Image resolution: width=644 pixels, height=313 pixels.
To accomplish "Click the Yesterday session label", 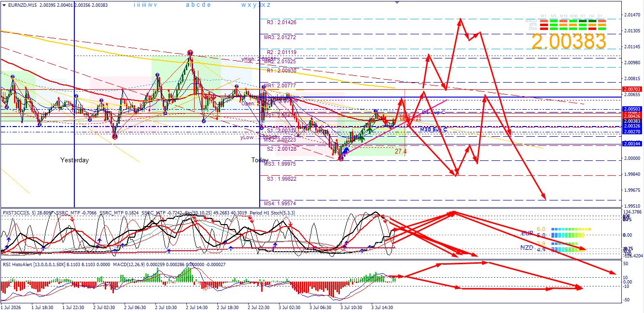I will point(74,160).
